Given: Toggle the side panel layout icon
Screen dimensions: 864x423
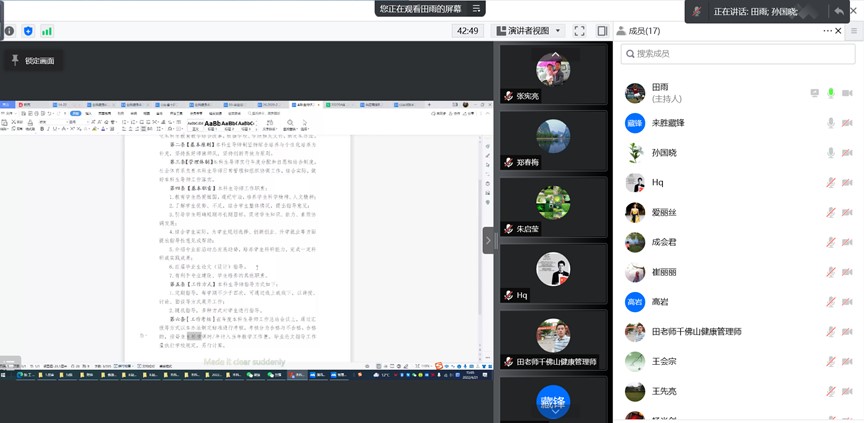Looking at the screenshot, I should 602,31.
